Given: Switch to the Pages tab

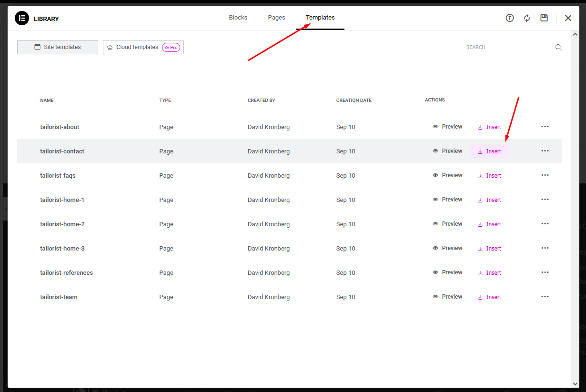Looking at the screenshot, I should [x=276, y=18].
